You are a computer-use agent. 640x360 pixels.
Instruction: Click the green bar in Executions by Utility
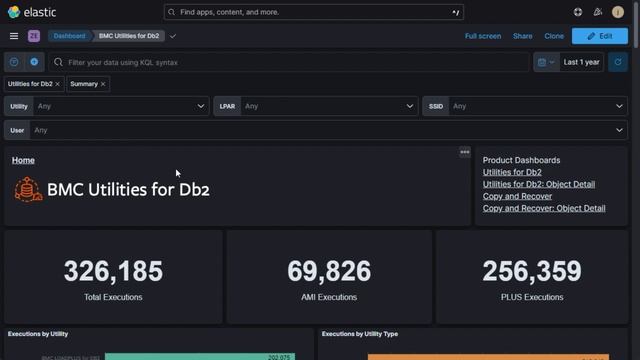click(200, 357)
